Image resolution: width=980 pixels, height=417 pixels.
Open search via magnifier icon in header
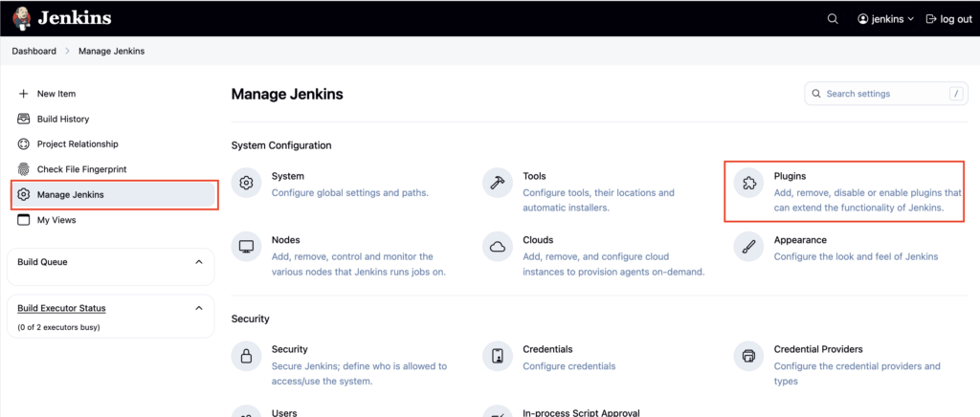pyautogui.click(x=833, y=19)
